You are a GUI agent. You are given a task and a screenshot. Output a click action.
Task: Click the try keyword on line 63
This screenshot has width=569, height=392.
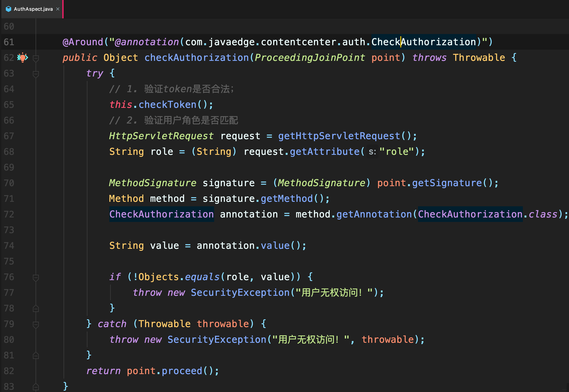point(95,73)
